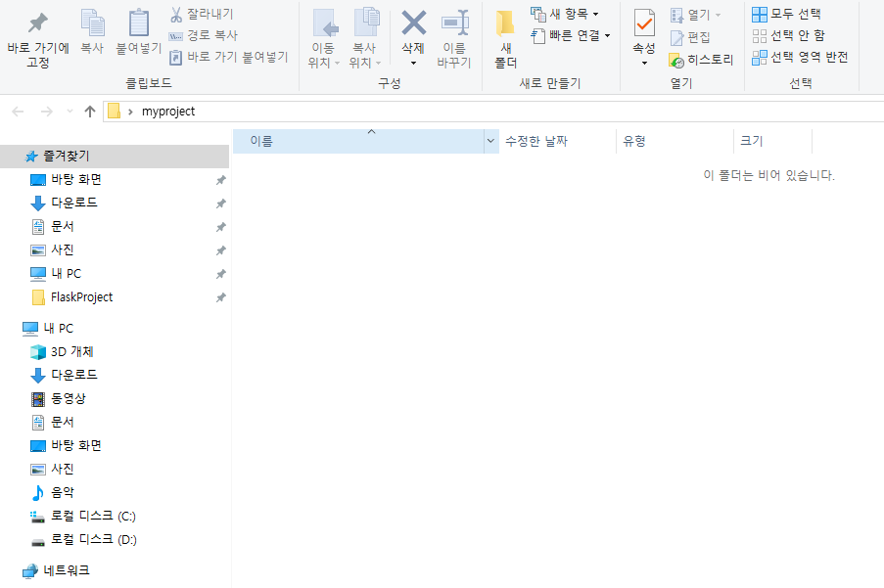Open pinned 사진 under 즐겨찾기
The height and width of the screenshot is (588, 884).
point(115,250)
